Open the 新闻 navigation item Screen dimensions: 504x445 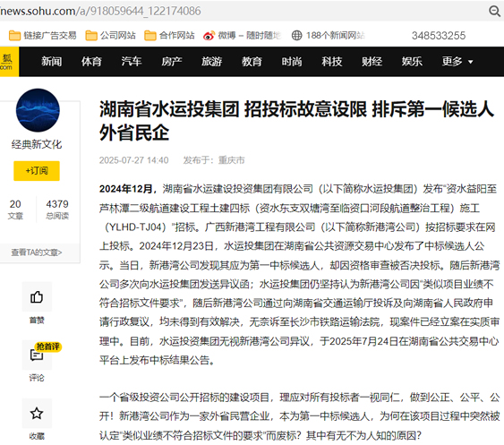(x=51, y=62)
